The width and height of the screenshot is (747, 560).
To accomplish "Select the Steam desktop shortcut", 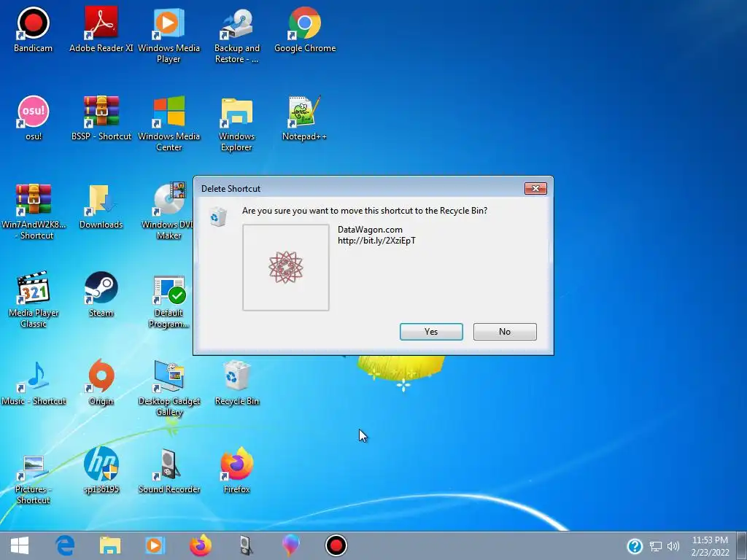I will (101, 295).
